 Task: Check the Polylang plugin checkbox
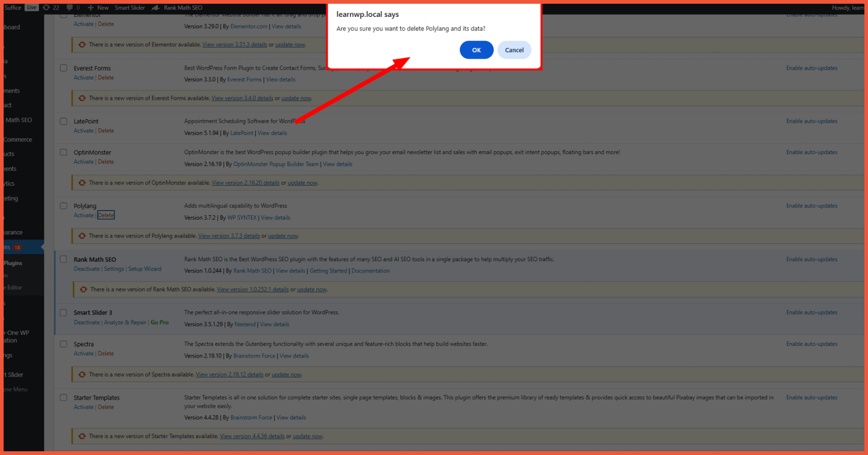point(63,206)
